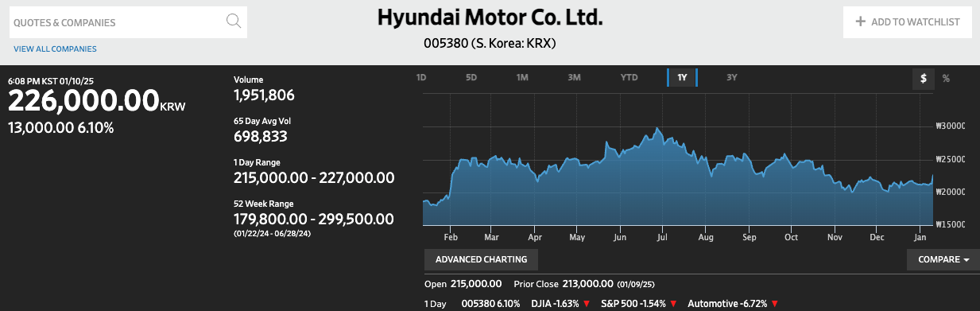Click the 005380 (S. Korea: KRX) ticker text
This screenshot has width=980, height=311.
(489, 43)
